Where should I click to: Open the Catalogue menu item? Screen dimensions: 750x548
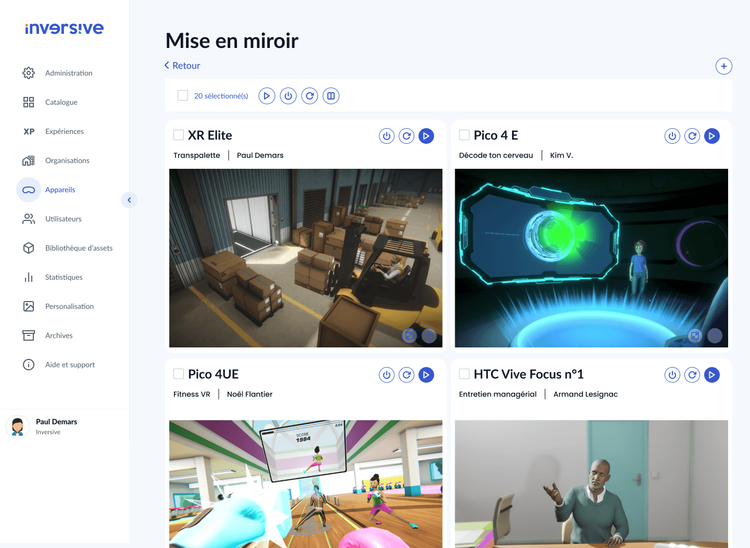61,102
